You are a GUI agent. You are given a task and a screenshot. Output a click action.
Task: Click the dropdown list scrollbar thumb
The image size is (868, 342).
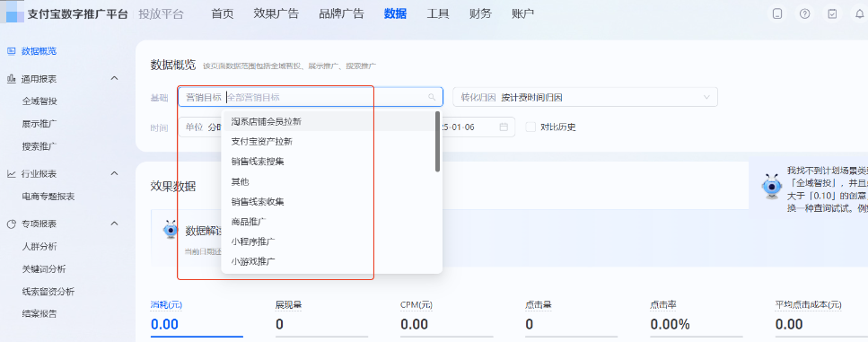[437, 142]
